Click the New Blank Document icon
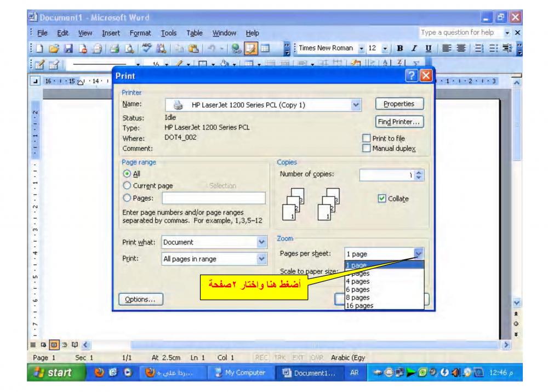Viewport: 548px width, 392px height. pyautogui.click(x=39, y=48)
